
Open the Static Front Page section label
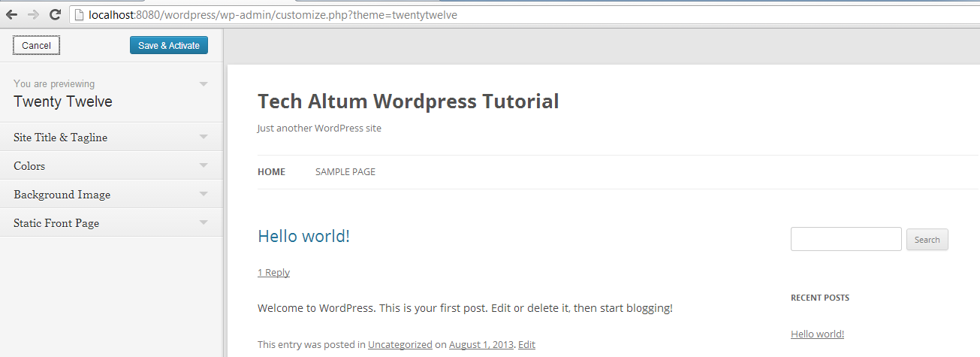click(56, 223)
